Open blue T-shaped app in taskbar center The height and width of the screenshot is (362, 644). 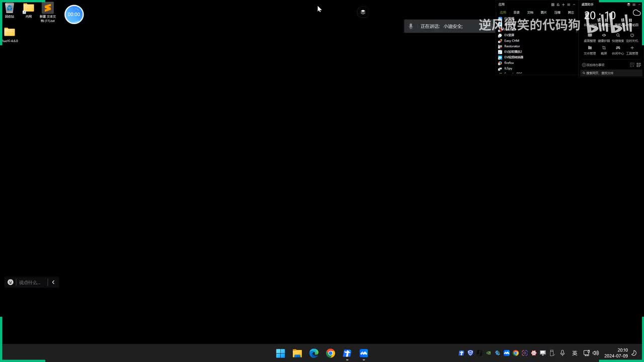[x=347, y=353]
